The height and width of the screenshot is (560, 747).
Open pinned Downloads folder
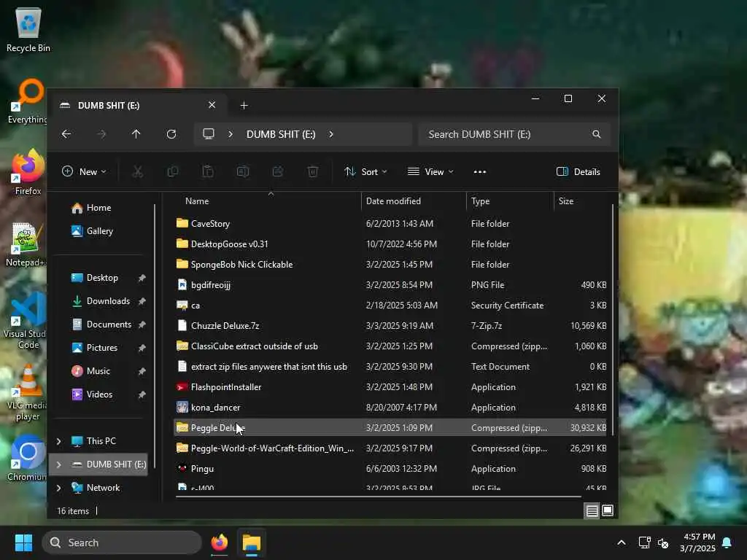pos(100,301)
